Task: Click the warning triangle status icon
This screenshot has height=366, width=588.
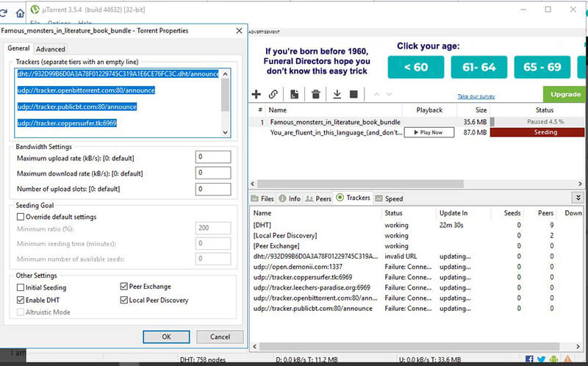Action: pos(567,359)
